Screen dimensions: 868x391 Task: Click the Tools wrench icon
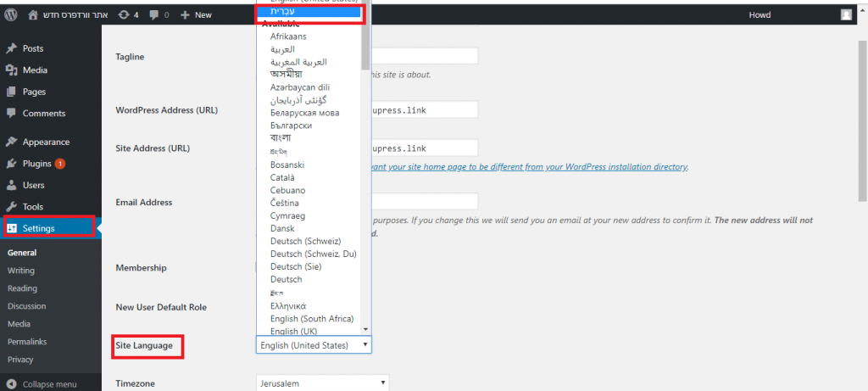point(12,207)
